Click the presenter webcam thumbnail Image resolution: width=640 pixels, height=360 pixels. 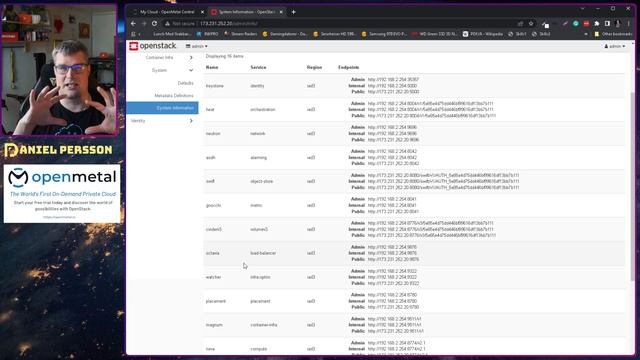pyautogui.click(x=60, y=70)
